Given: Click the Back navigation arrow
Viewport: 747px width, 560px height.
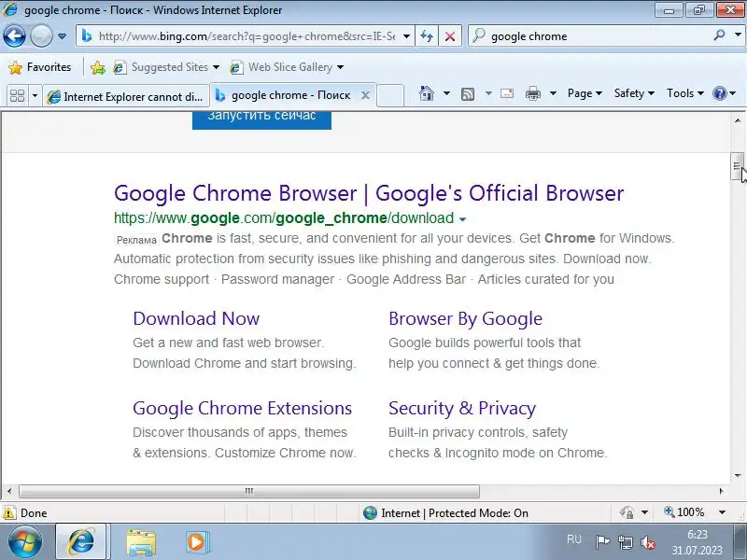Looking at the screenshot, I should (x=14, y=35).
